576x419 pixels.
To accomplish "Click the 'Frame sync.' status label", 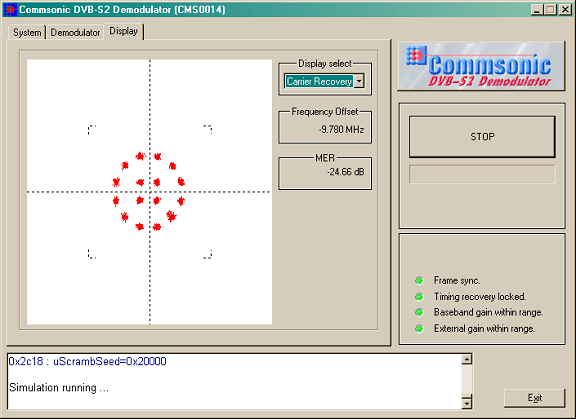I will (457, 281).
